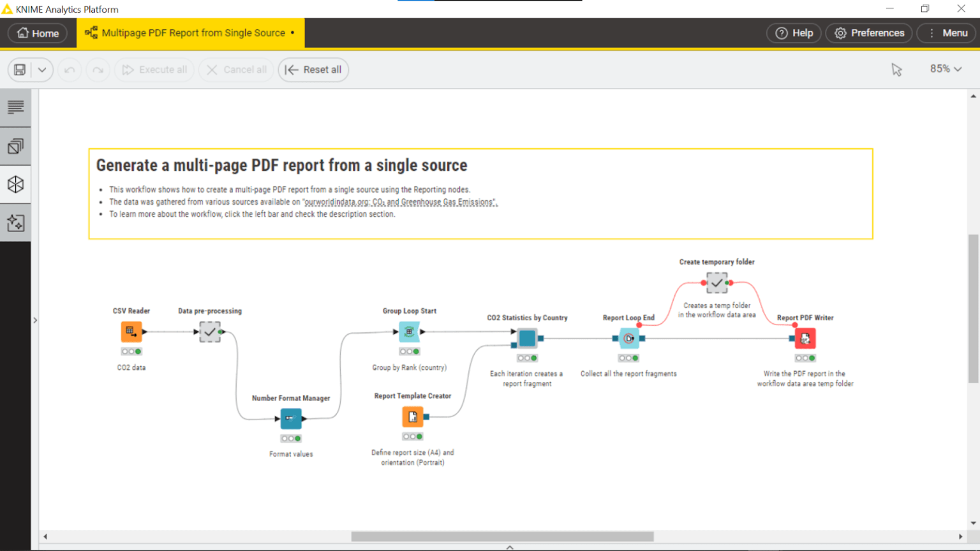Select the Number Format Manager node

(x=291, y=418)
